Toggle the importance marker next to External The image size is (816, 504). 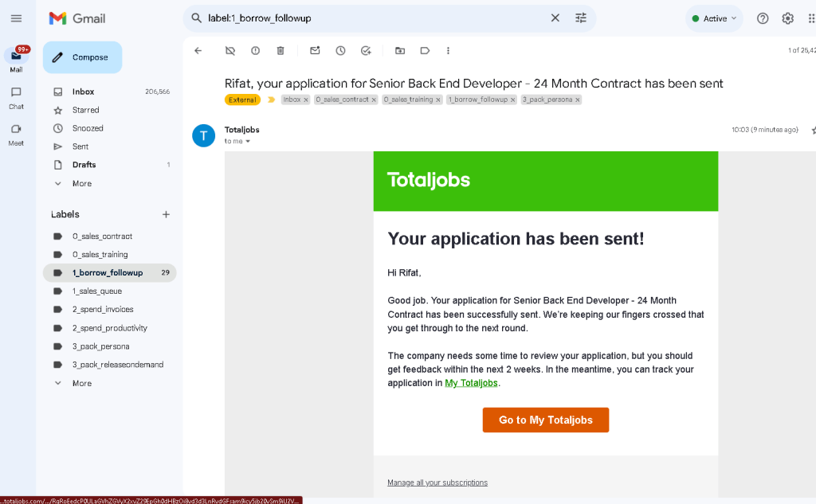271,100
